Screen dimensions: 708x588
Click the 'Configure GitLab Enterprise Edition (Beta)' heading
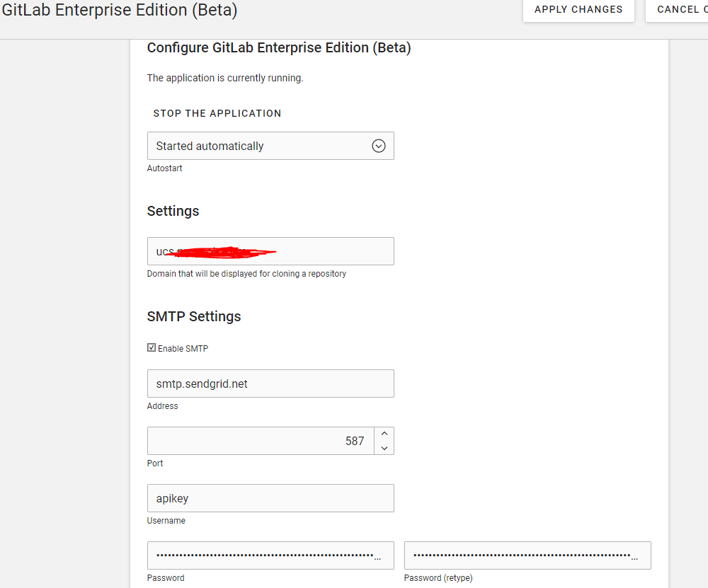coord(279,48)
